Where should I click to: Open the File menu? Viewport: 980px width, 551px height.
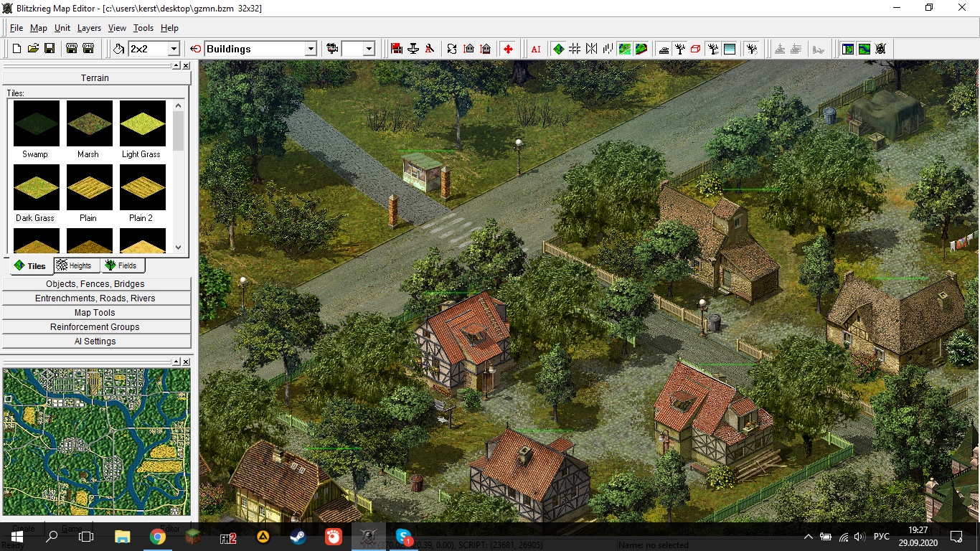click(17, 28)
